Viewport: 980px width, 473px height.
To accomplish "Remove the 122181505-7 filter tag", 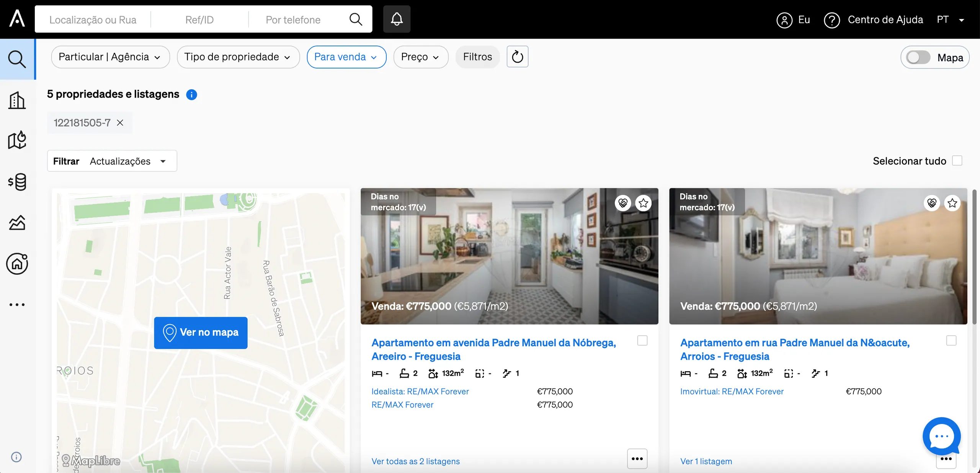I will click(x=120, y=122).
